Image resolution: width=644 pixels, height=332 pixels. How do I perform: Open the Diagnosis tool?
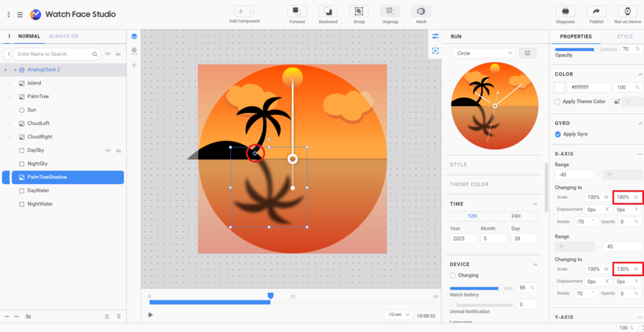[565, 11]
